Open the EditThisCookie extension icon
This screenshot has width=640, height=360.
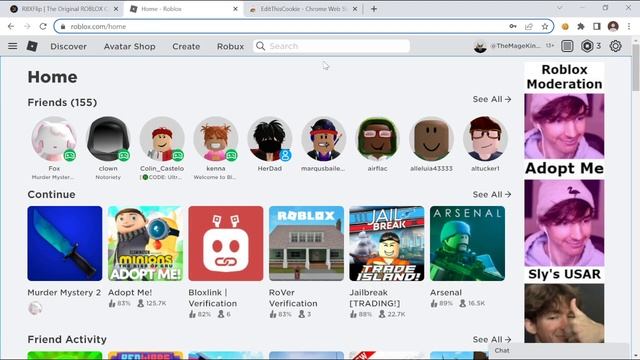[565, 27]
